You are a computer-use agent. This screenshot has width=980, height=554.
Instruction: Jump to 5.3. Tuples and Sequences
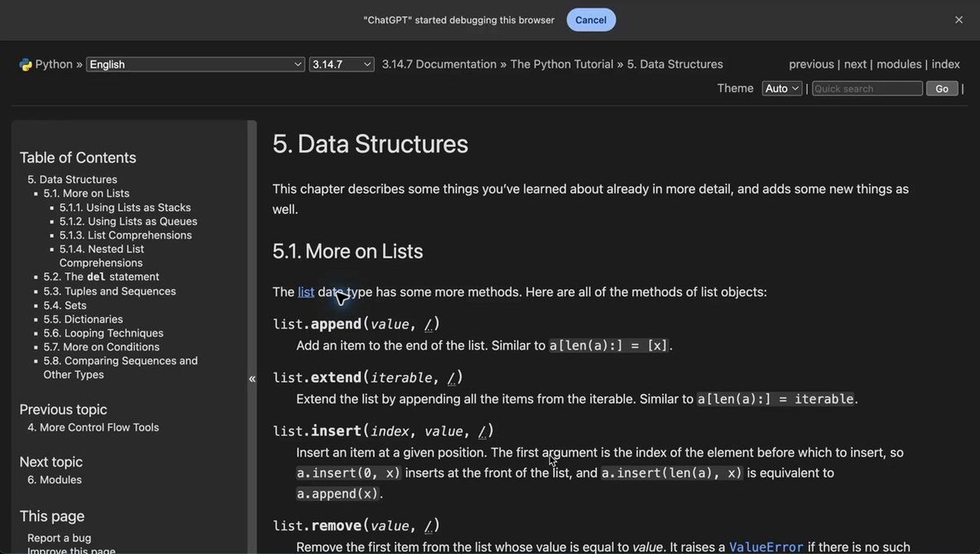[x=109, y=291]
